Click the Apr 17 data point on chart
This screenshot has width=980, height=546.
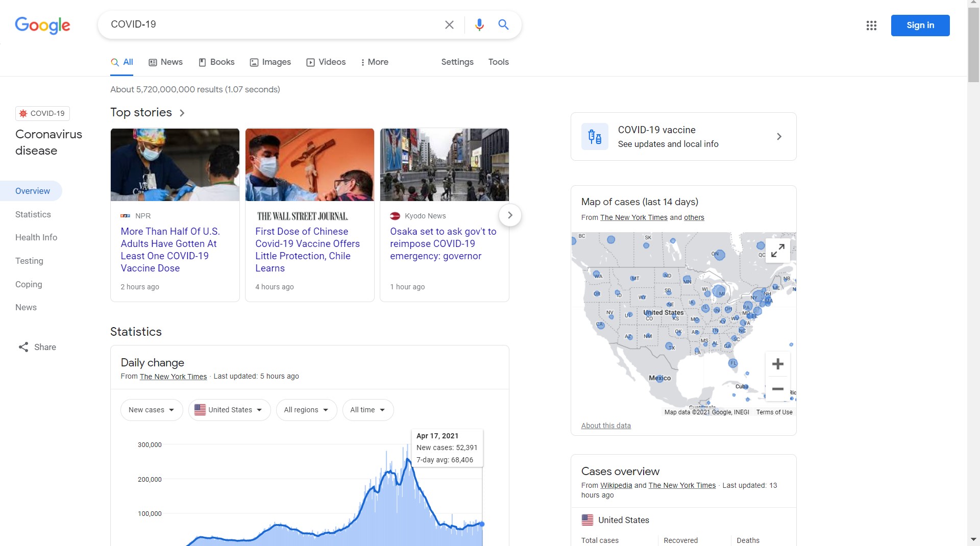(x=482, y=524)
